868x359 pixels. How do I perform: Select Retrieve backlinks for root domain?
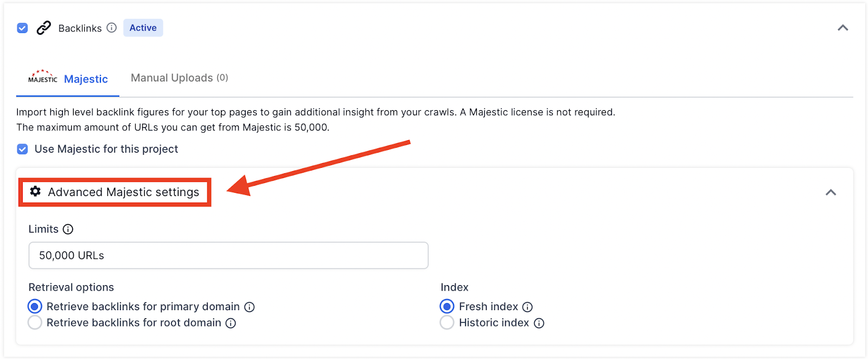coord(35,323)
